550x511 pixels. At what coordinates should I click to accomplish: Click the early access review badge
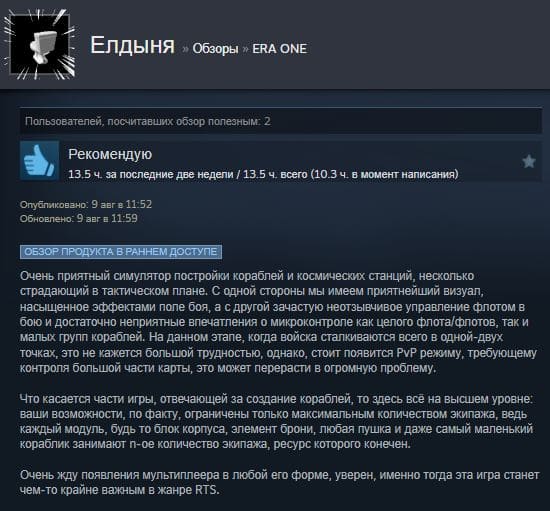(121, 252)
